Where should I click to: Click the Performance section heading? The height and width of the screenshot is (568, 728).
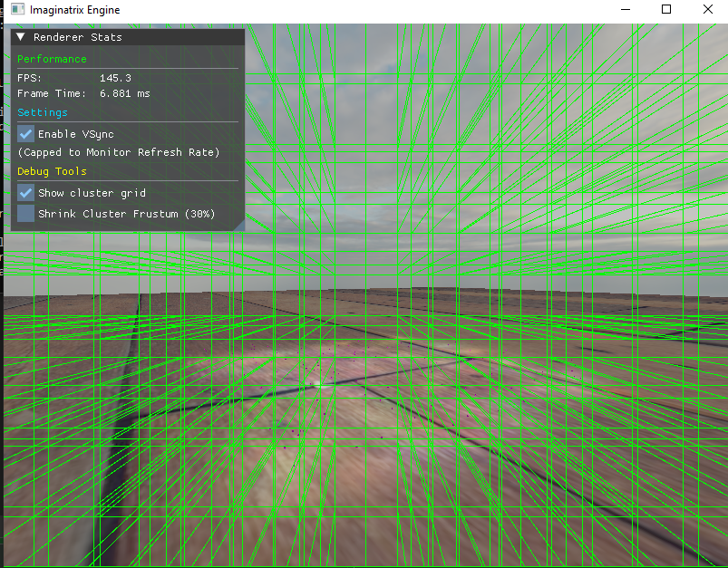52,59
